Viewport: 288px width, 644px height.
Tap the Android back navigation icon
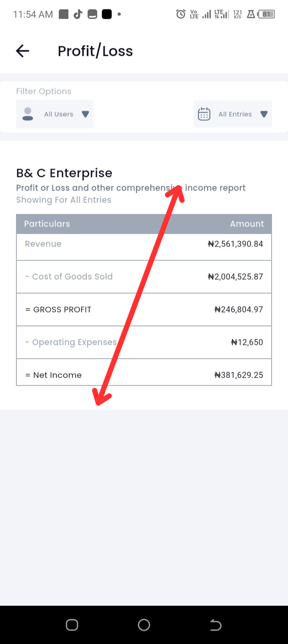216,625
